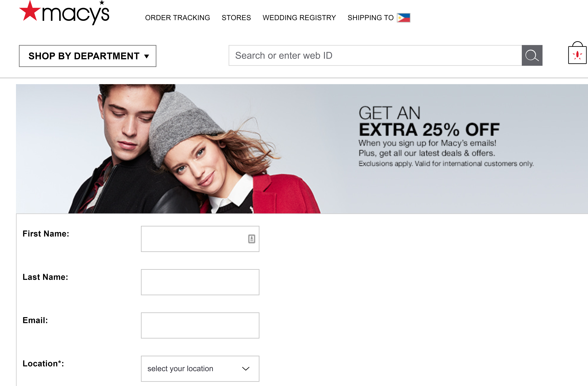Viewport: 588px width, 386px height.
Task: Open Wedding Registry
Action: click(x=299, y=18)
